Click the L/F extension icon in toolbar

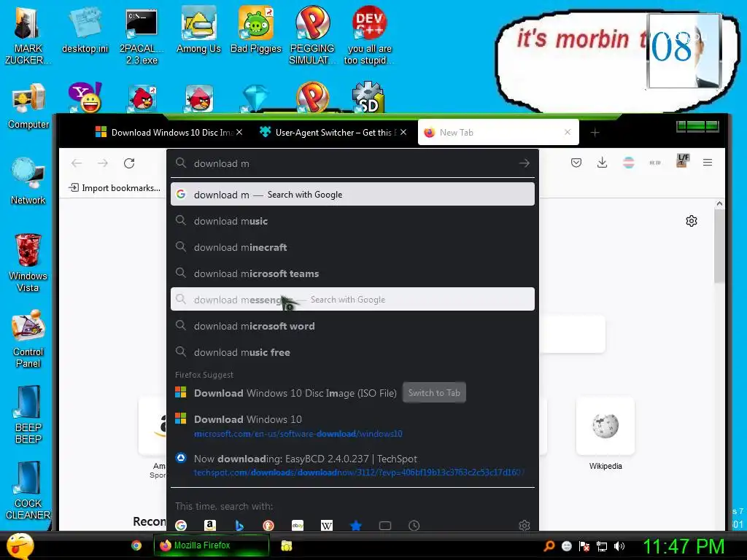[683, 160]
